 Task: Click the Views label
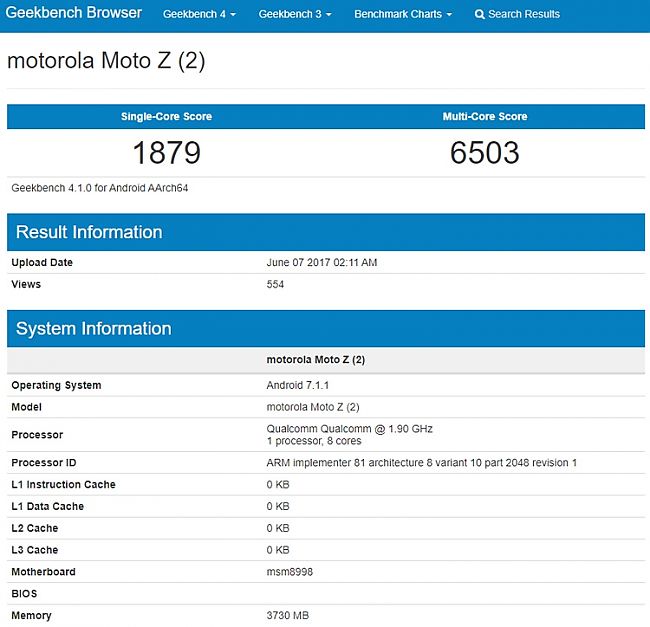point(26,284)
